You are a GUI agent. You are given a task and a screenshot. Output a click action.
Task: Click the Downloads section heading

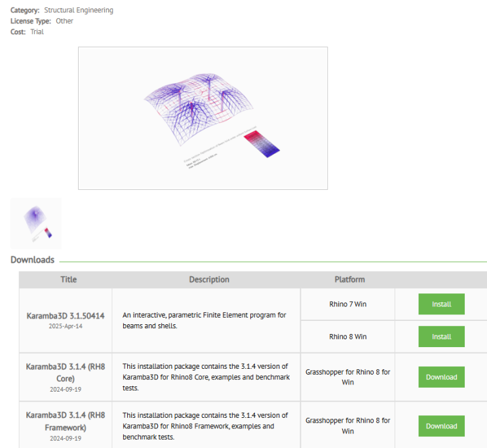coord(33,259)
